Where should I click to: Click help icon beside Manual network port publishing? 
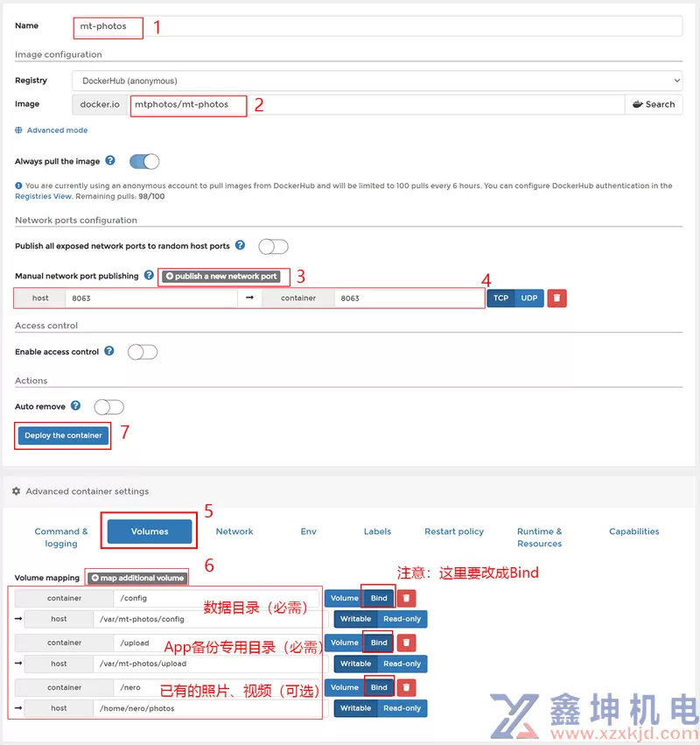point(149,275)
